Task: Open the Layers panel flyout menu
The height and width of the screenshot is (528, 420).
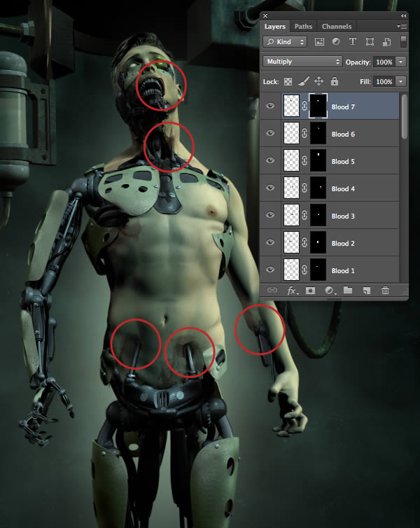Action: click(402, 26)
